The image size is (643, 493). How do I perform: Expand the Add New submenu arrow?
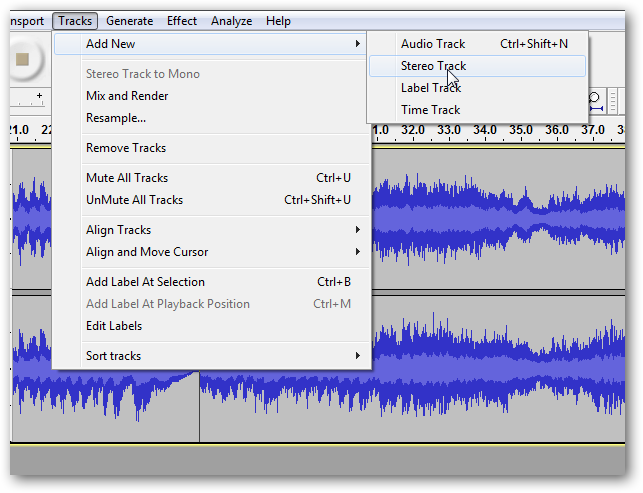(x=358, y=43)
